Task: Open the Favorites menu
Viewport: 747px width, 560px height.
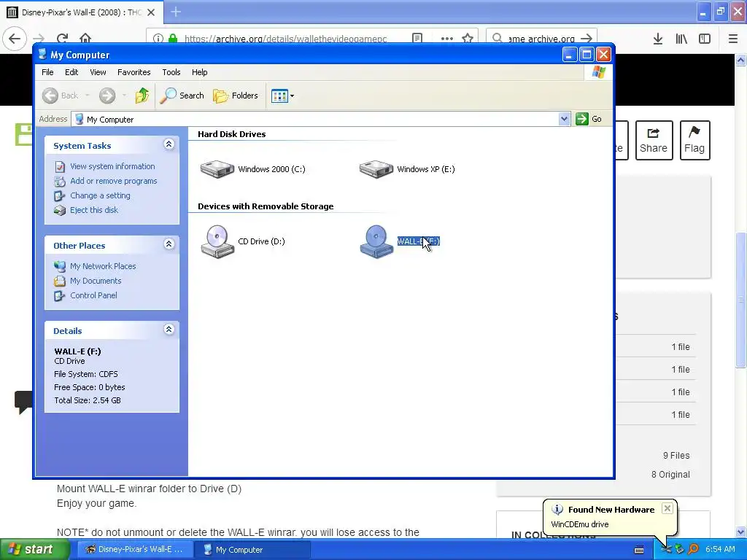Action: point(134,72)
